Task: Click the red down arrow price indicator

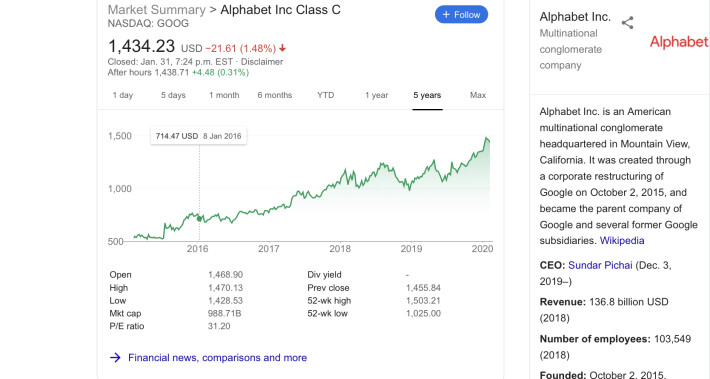Action: pyautogui.click(x=283, y=48)
